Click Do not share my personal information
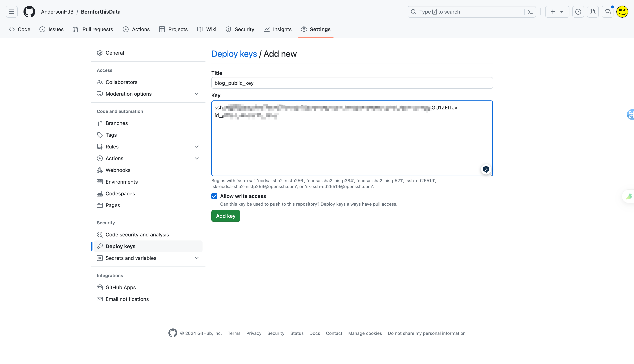634x364 pixels. pos(427,333)
